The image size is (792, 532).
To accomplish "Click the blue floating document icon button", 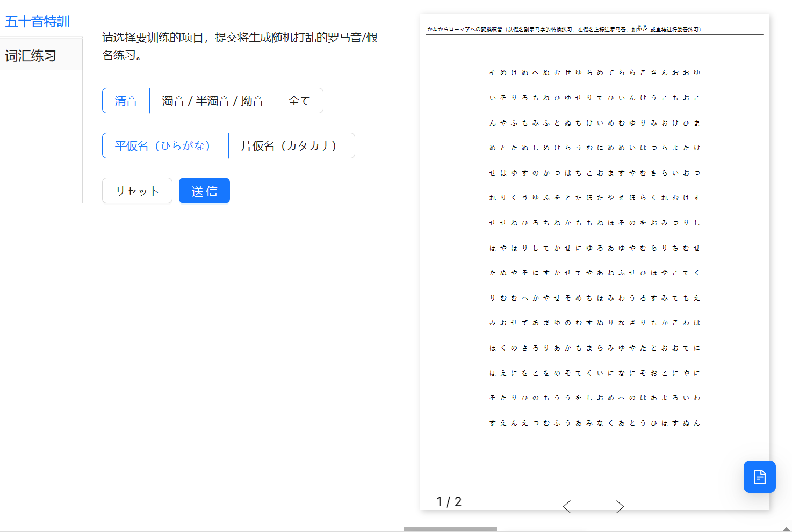I will [x=759, y=477].
